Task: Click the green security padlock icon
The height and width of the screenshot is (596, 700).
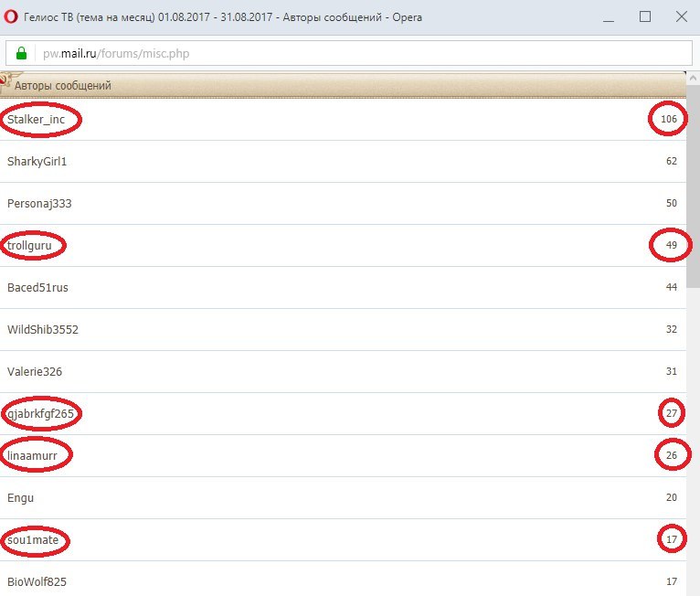Action: pyautogui.click(x=22, y=53)
